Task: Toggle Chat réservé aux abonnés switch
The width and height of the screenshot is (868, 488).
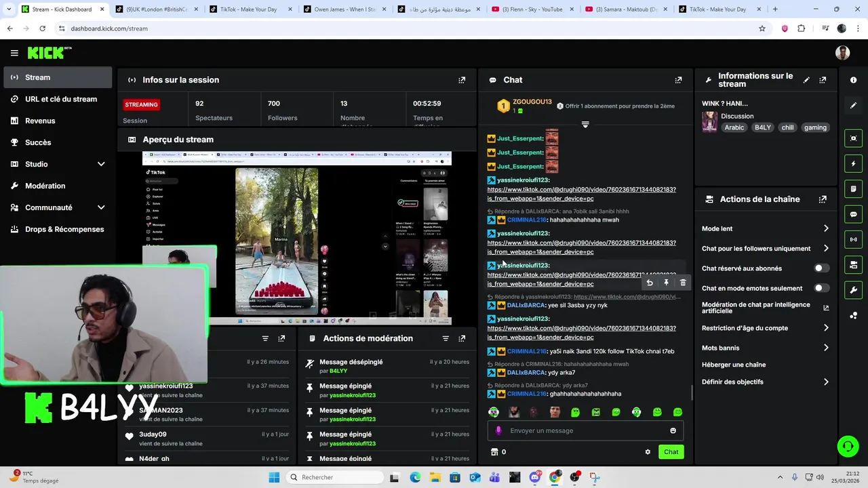Action: [x=821, y=268]
